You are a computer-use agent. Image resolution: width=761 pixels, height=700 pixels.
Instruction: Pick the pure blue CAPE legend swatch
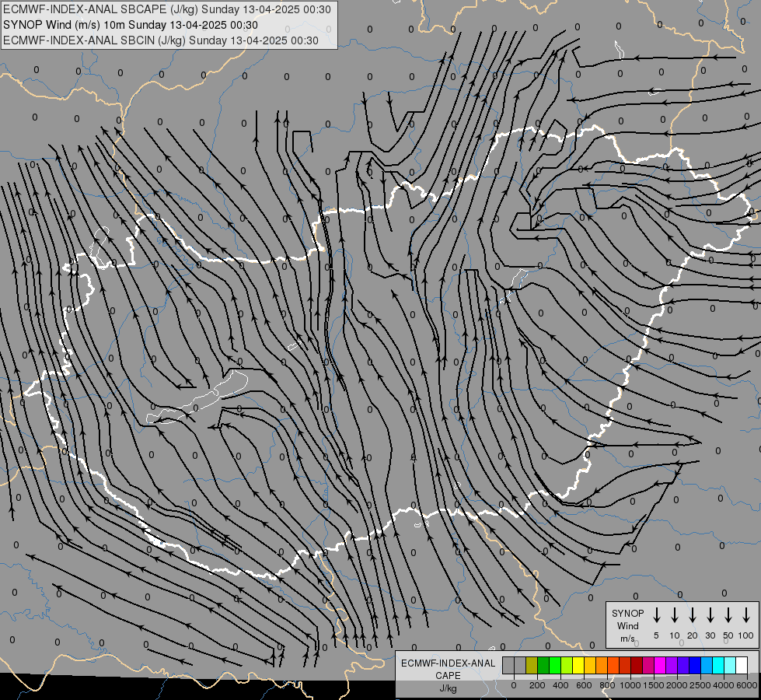pyautogui.click(x=696, y=665)
